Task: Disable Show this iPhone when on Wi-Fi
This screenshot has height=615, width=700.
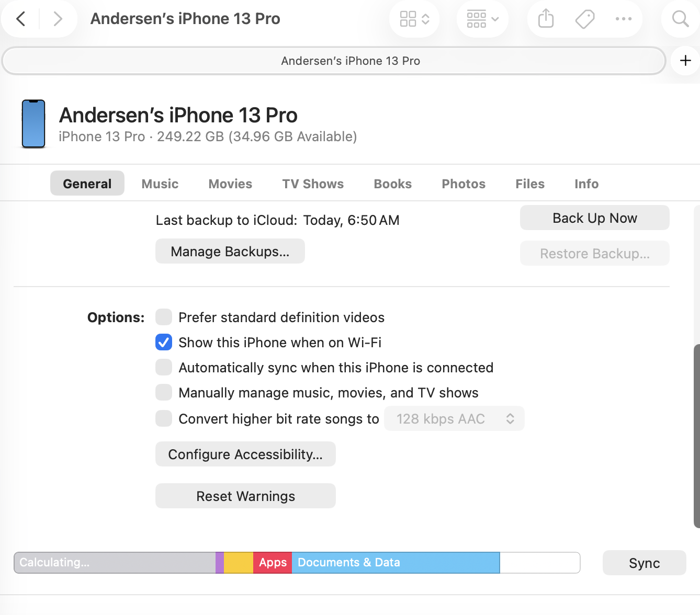Action: pyautogui.click(x=164, y=342)
